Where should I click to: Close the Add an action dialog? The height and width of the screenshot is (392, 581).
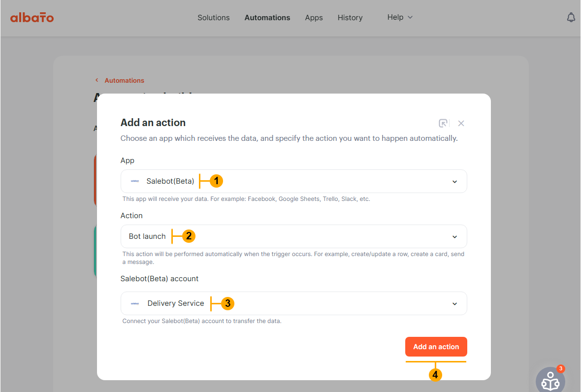click(x=461, y=124)
